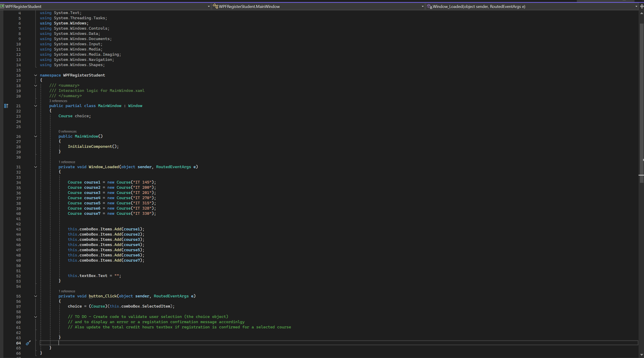The height and width of the screenshot is (358, 644).
Task: Collapse the Window_Loaded method at line 31
Action: 36,167
